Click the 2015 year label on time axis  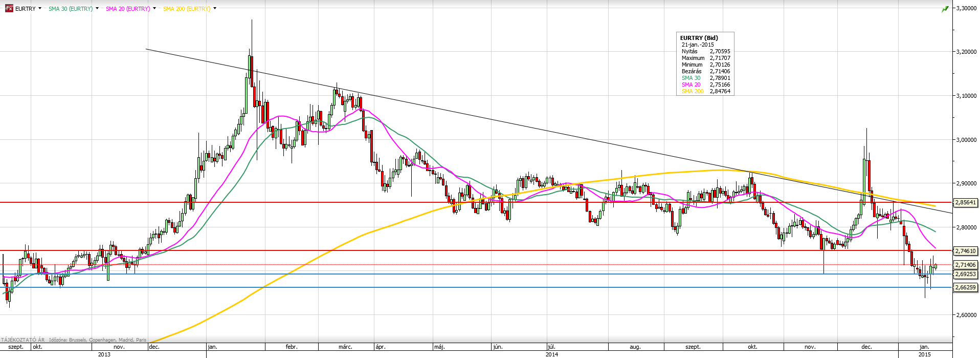925,354
